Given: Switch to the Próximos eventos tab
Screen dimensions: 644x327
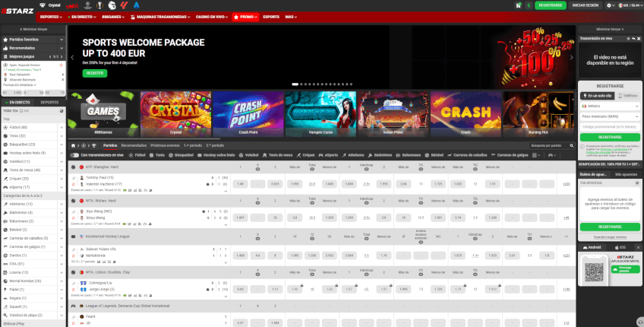Looking at the screenshot, I should pyautogui.click(x=165, y=145).
